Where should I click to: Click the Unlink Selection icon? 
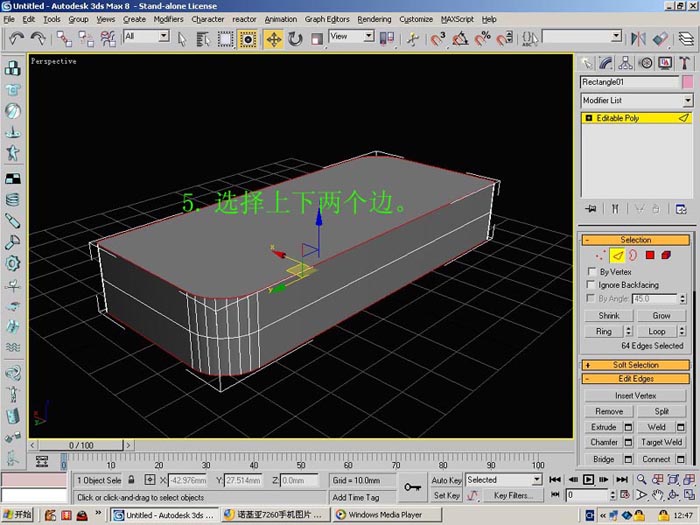pos(86,39)
